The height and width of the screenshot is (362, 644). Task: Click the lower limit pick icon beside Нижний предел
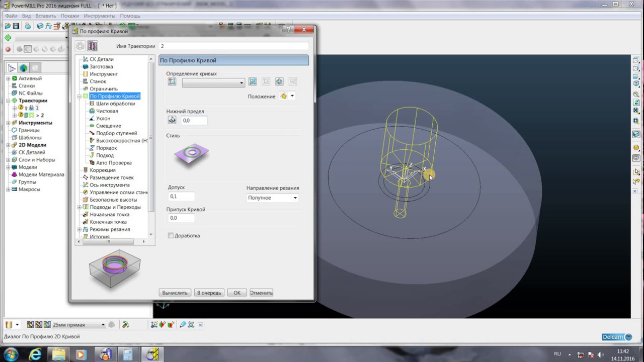point(172,120)
